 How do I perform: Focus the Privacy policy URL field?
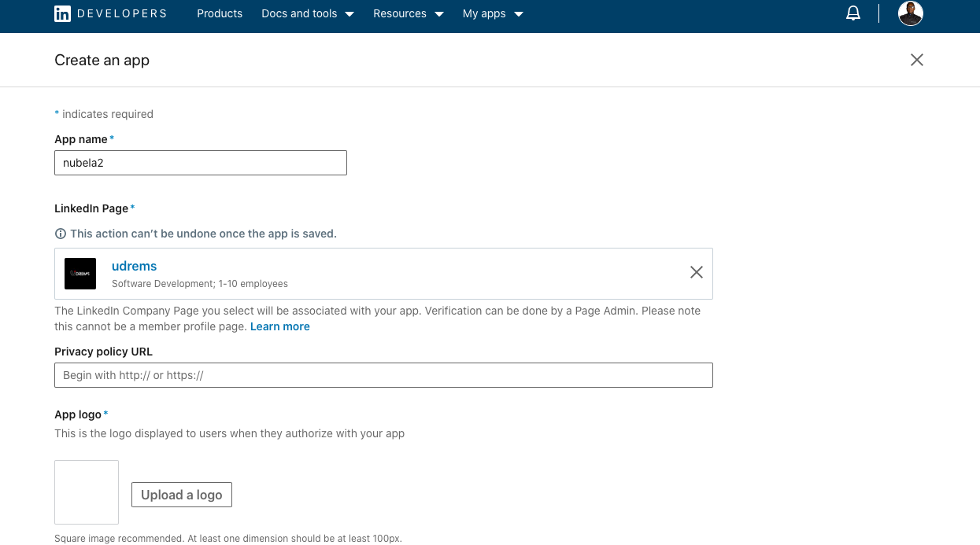coord(383,375)
